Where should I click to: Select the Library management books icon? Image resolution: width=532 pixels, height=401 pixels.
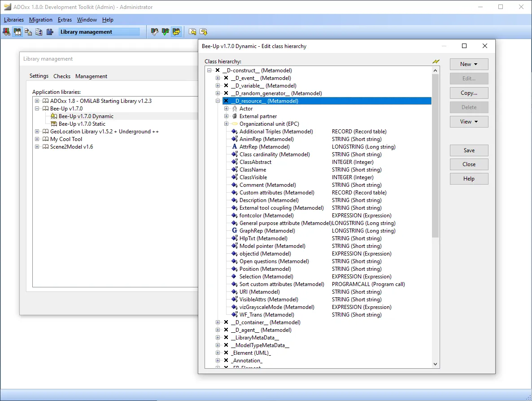click(x=17, y=32)
